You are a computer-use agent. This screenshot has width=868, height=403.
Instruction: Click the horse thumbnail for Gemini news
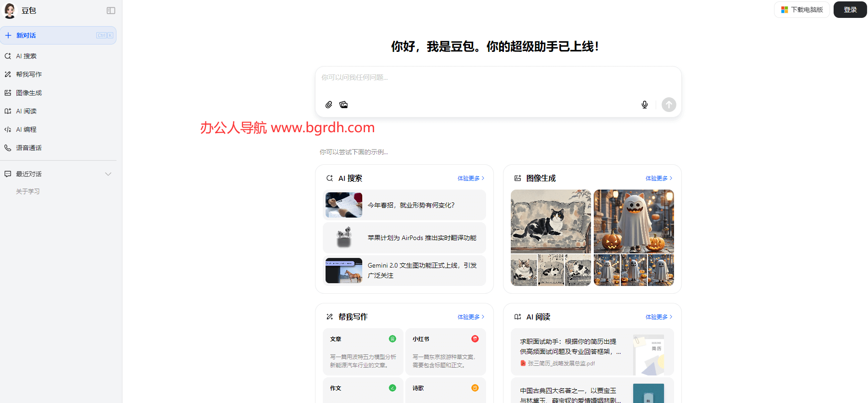click(344, 270)
